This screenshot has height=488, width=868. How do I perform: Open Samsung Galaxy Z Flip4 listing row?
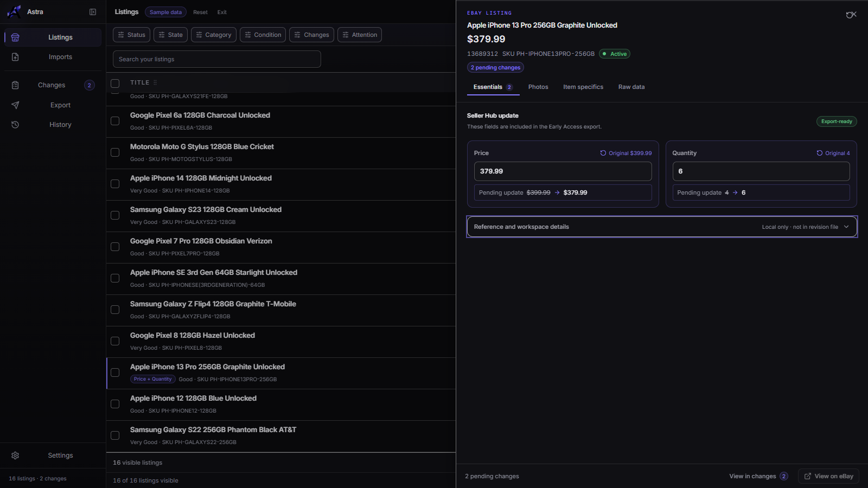[x=281, y=310]
